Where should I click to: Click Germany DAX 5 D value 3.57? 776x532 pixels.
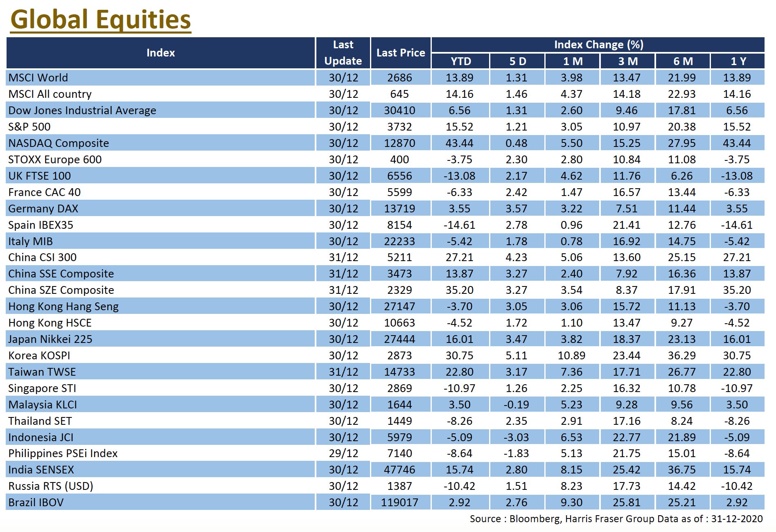click(517, 209)
